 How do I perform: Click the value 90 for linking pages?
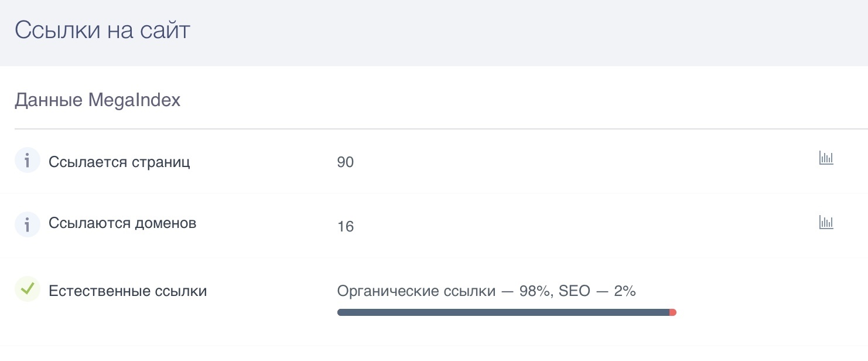click(346, 162)
